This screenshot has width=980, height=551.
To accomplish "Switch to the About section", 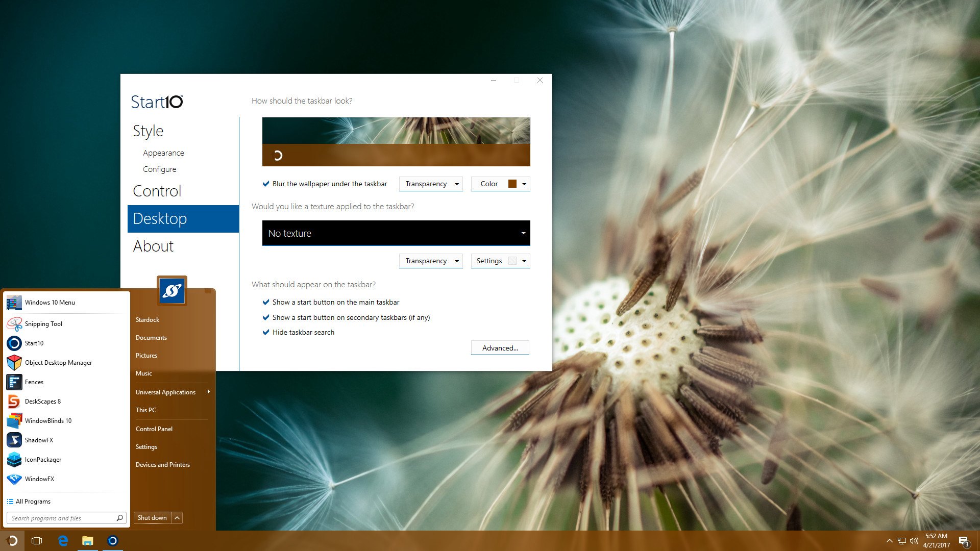I will [153, 246].
